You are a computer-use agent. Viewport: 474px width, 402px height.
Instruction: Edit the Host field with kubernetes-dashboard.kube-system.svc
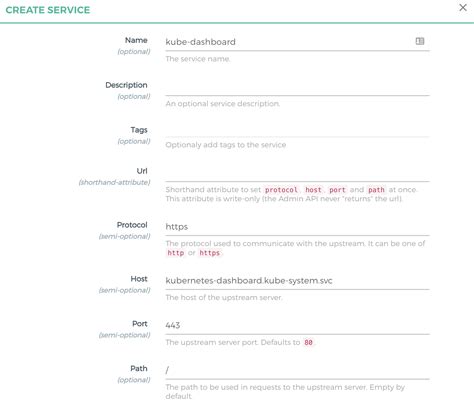pos(297,281)
